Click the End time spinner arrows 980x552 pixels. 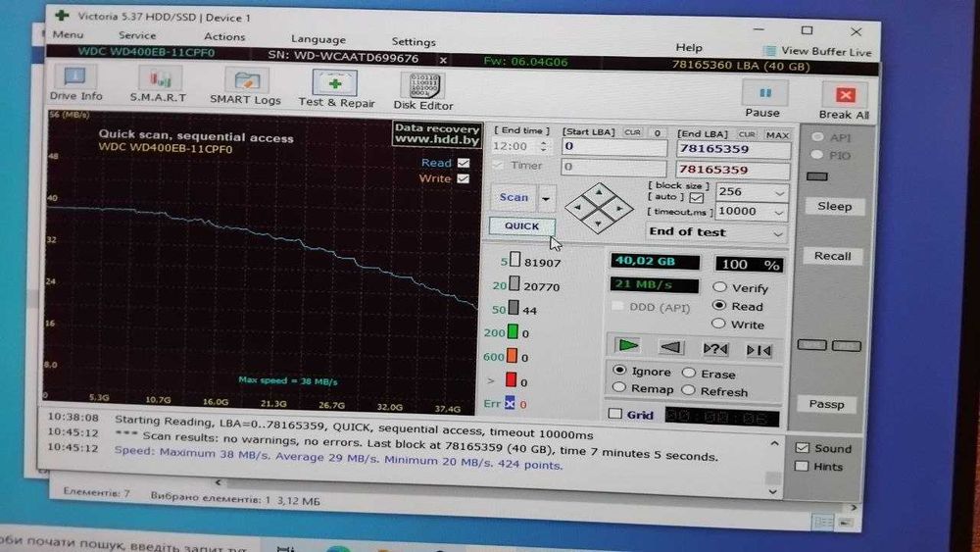tap(544, 146)
